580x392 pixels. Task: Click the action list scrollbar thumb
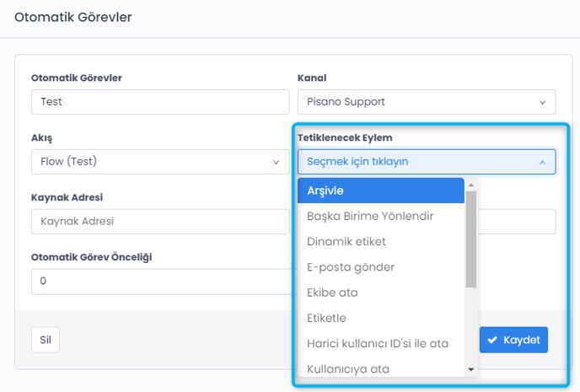coord(471,238)
